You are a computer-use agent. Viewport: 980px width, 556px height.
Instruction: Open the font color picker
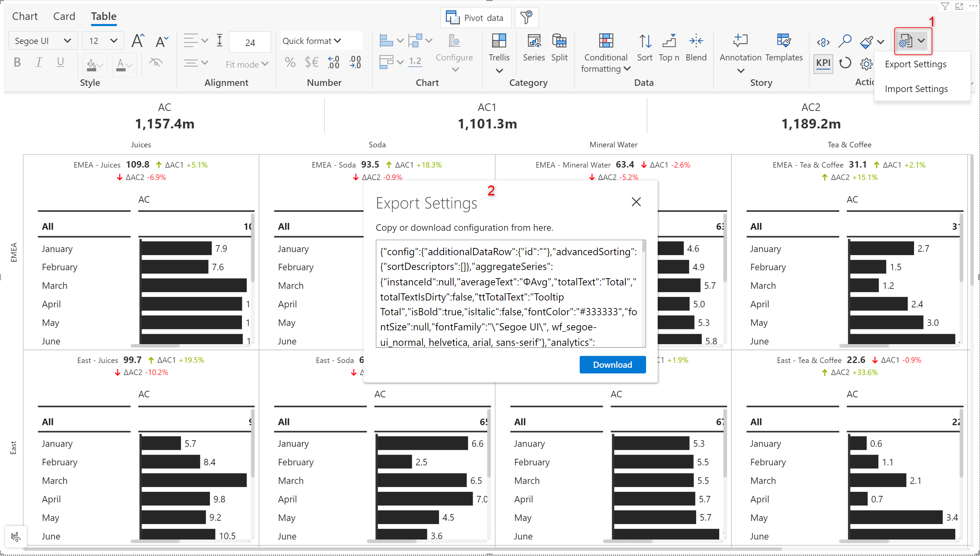point(124,64)
